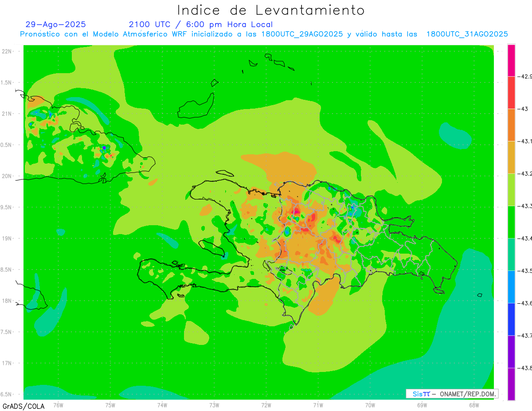Image resolution: width=532 pixels, height=411 pixels.
Task: Select the light blue swatch below -43.5
Action: pos(511,287)
